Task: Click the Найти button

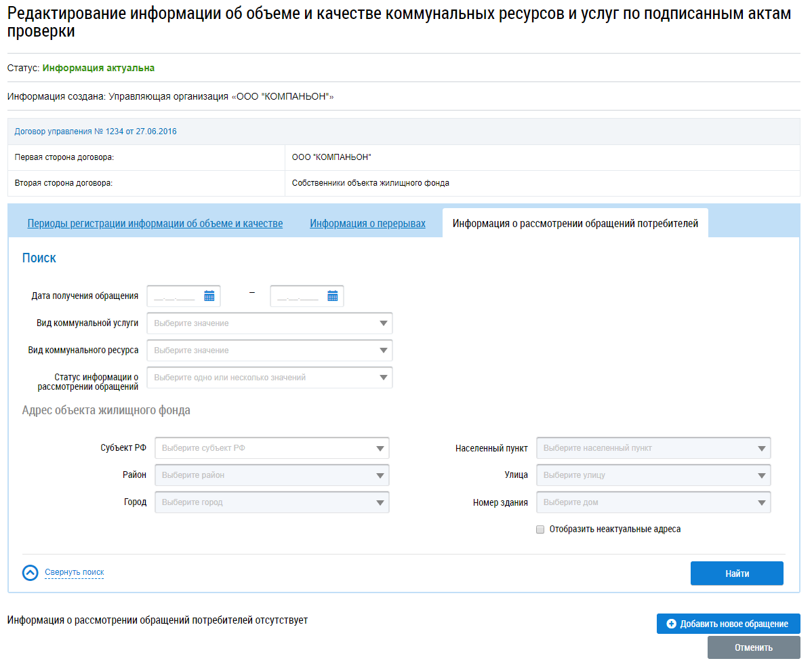Action: 737,574
